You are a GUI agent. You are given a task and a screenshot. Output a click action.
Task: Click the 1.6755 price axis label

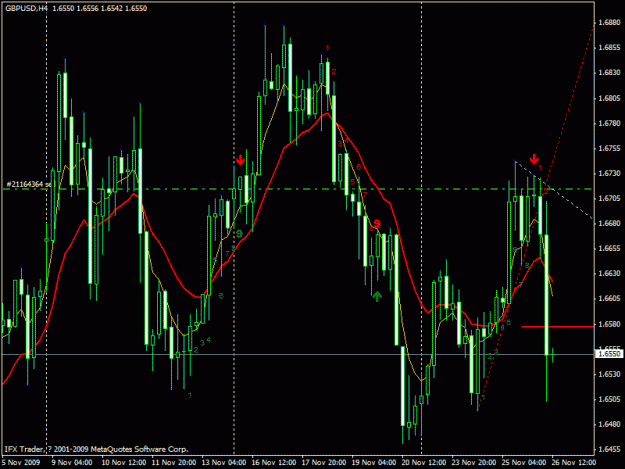(x=609, y=148)
